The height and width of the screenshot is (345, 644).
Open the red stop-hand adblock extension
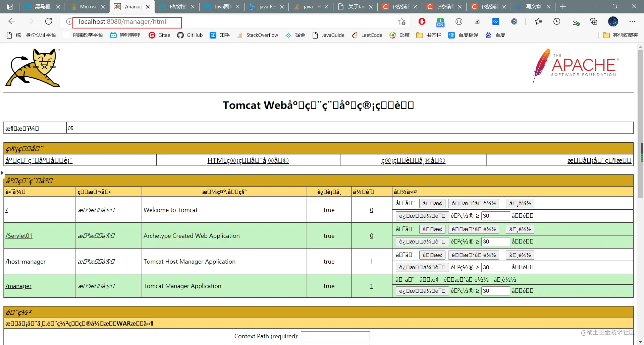pyautogui.click(x=422, y=21)
